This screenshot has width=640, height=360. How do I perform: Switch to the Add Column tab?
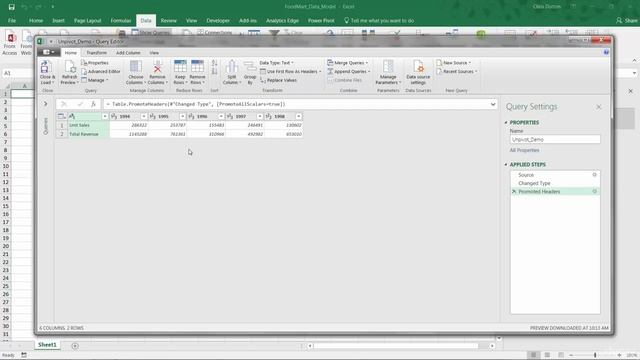coord(128,53)
